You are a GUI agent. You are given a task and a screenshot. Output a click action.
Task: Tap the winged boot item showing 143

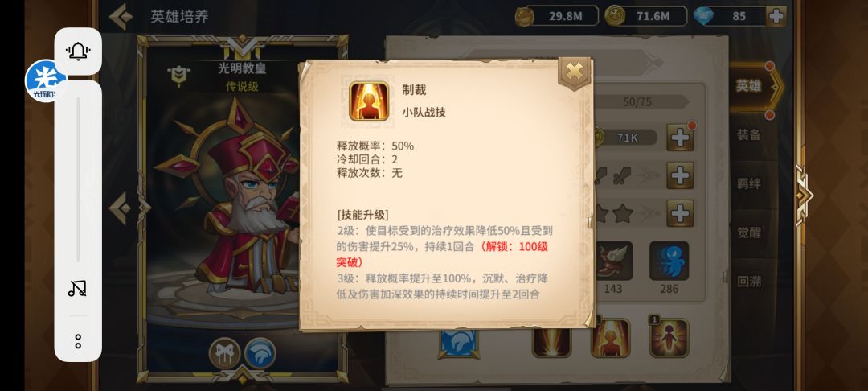click(x=612, y=261)
